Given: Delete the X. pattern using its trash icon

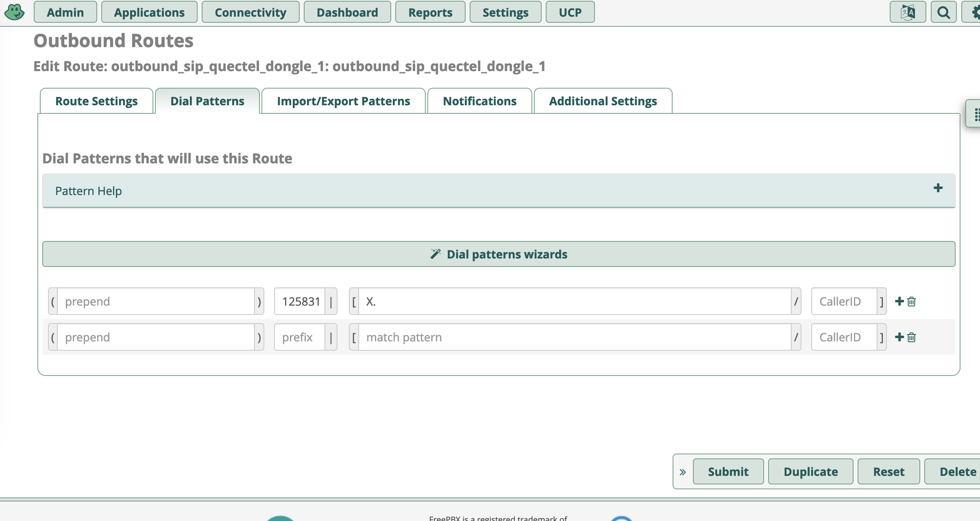Looking at the screenshot, I should [911, 301].
